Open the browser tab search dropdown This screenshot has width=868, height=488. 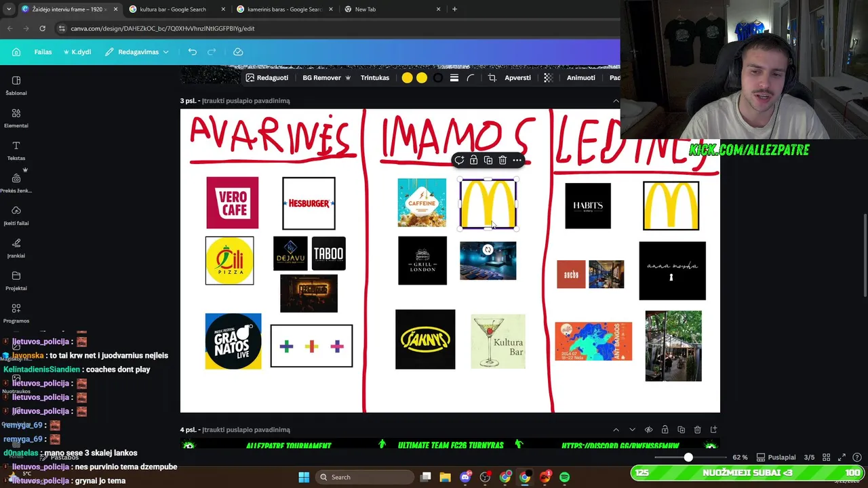9,9
